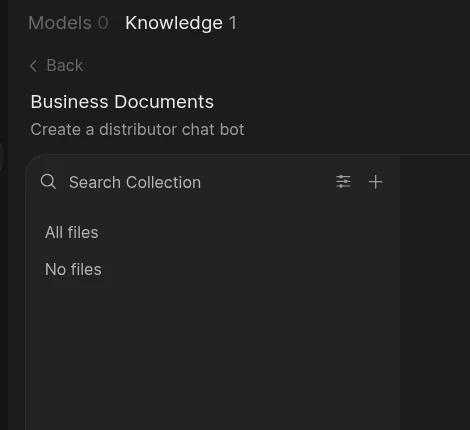This screenshot has height=430, width=470.
Task: Click the 'No files' text
Action: (x=73, y=269)
